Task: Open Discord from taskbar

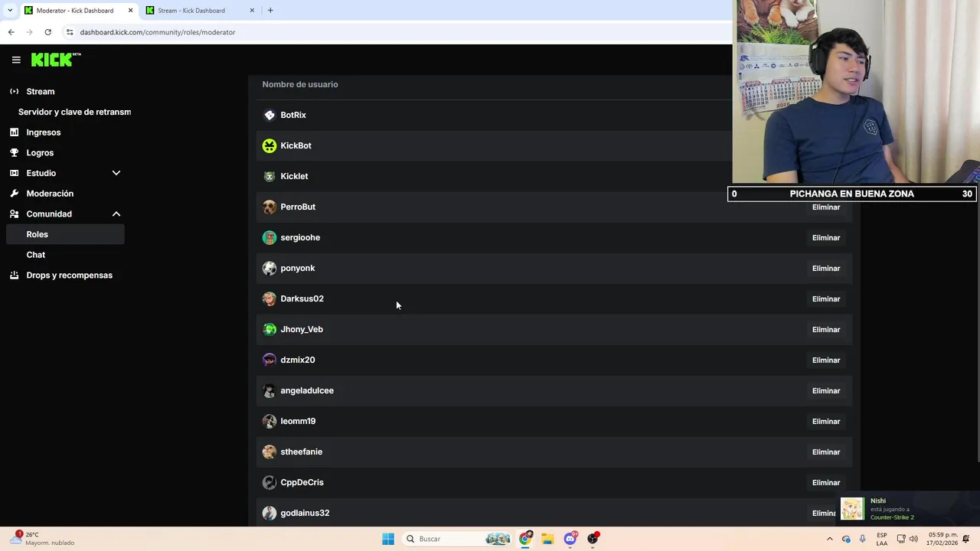Action: pyautogui.click(x=570, y=539)
